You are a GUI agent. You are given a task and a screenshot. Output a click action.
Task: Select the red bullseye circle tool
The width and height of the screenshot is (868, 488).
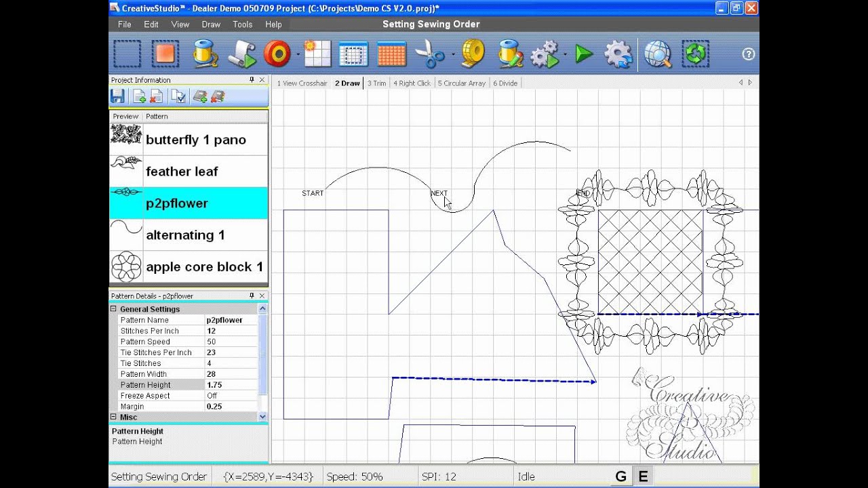tap(277, 54)
